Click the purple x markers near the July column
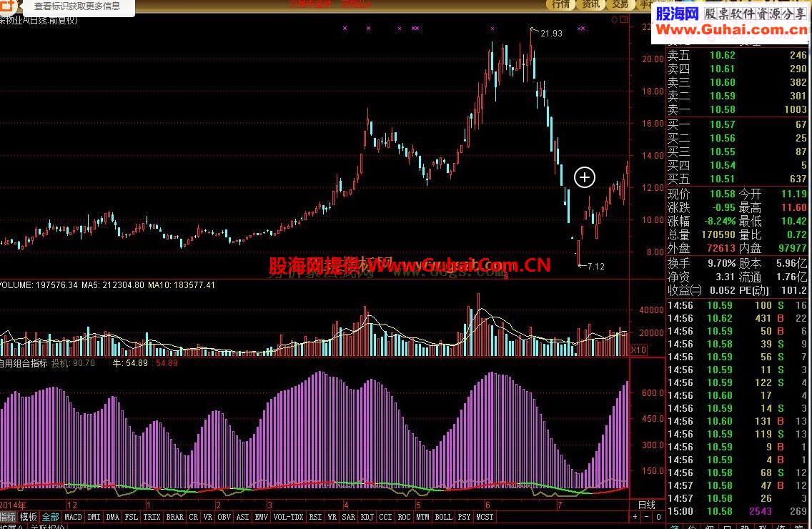Image resolution: width=812 pixels, height=529 pixels. 581,29
